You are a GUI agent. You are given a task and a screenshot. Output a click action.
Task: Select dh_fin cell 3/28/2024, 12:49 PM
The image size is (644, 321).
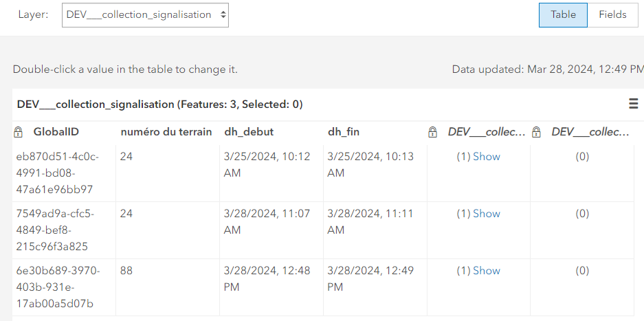tap(375, 287)
